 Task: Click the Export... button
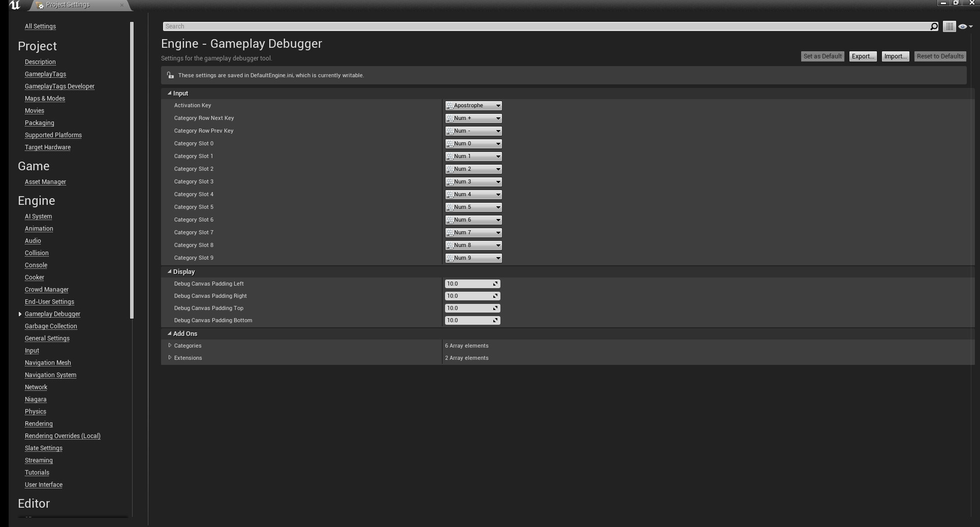click(863, 56)
